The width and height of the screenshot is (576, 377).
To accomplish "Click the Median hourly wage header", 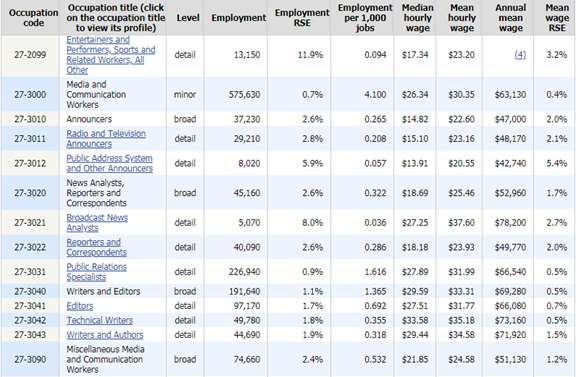I will click(418, 18).
